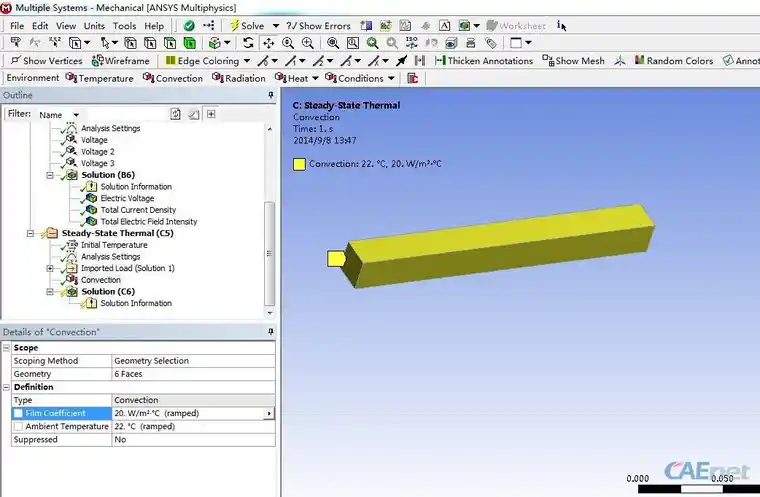
Task: Collapse the Definition section
Action: 6,387
